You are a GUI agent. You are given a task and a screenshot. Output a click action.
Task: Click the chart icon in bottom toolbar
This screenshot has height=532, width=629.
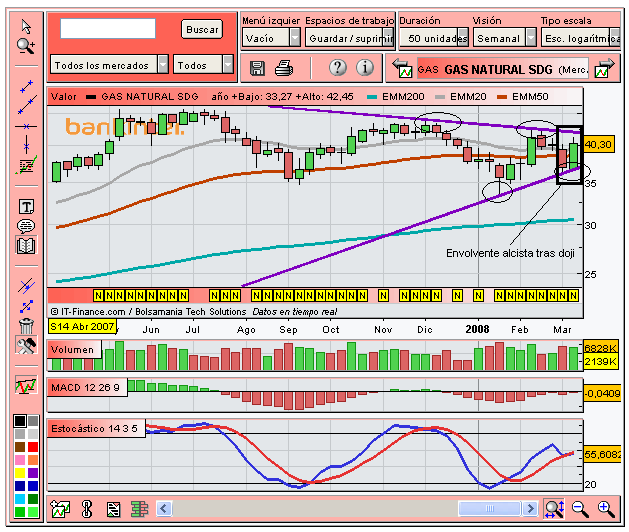point(60,509)
